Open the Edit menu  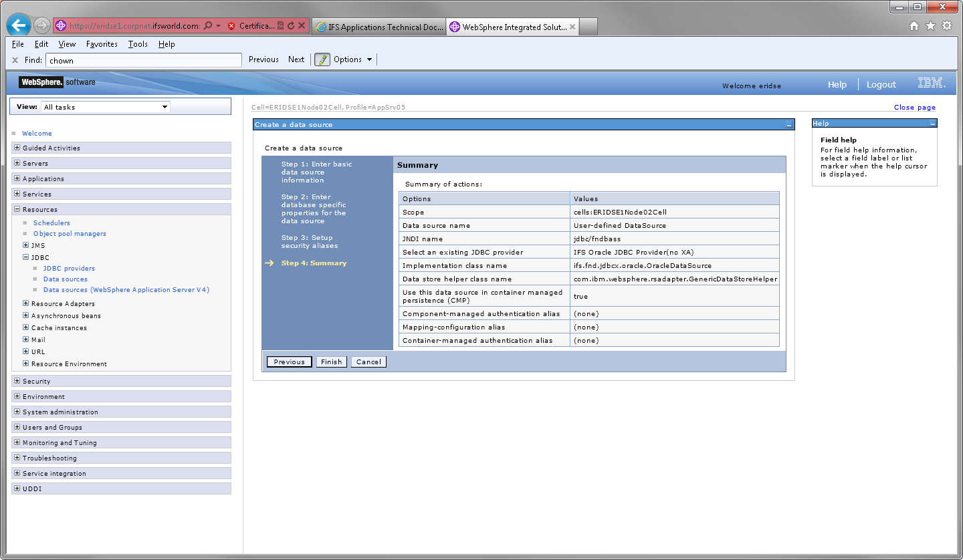41,44
